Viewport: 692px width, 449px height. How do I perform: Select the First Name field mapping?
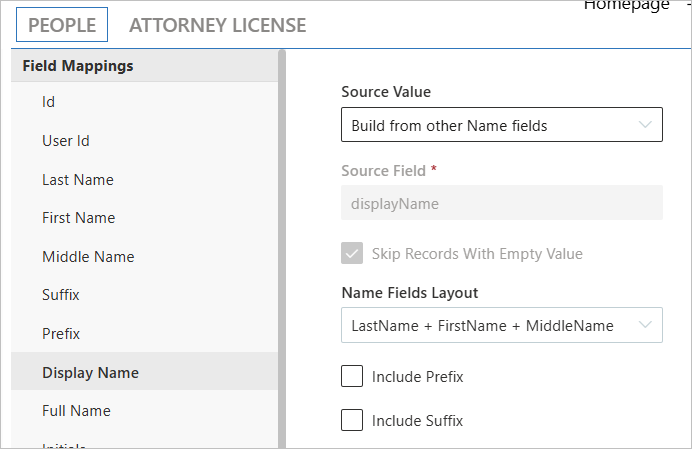pyautogui.click(x=144, y=218)
